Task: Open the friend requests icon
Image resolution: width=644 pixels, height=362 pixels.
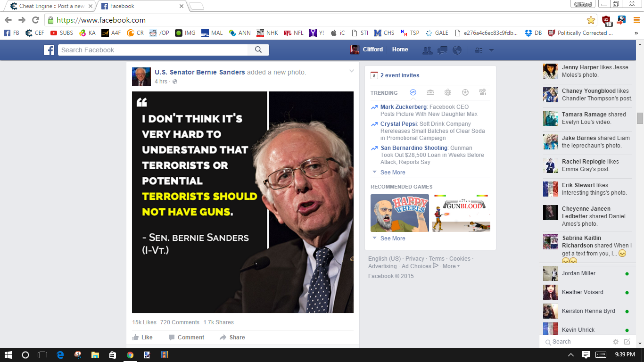Action: pyautogui.click(x=428, y=50)
